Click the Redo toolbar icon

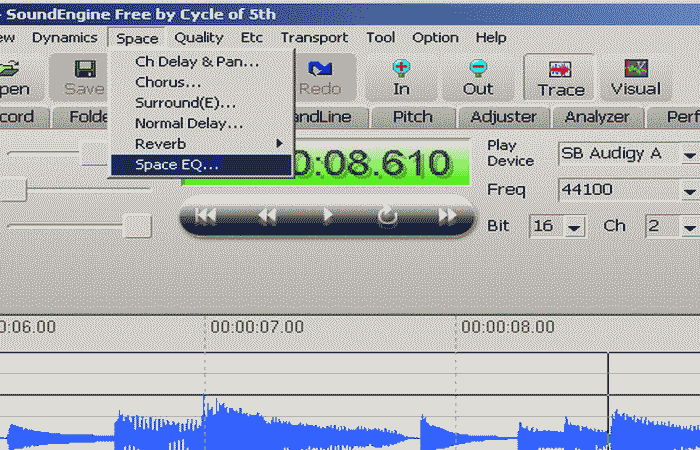(x=320, y=76)
